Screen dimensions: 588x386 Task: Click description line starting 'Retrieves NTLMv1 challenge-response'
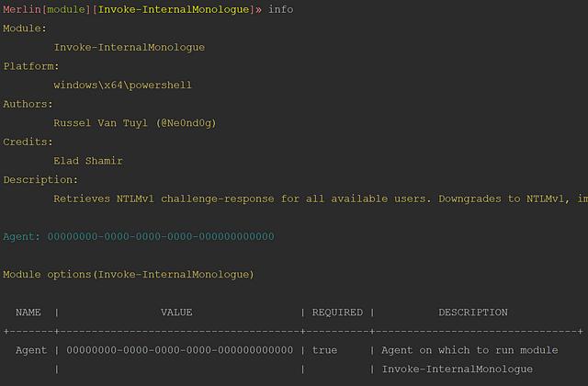(321, 199)
